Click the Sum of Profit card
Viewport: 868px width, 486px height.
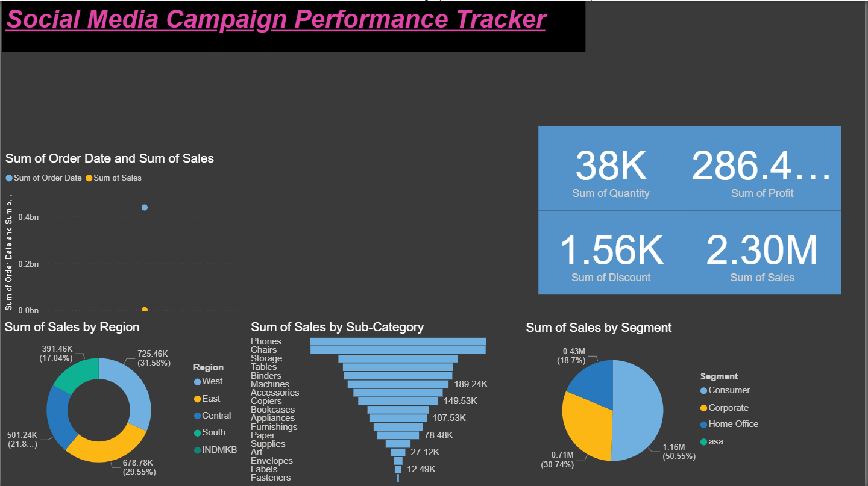click(x=762, y=169)
